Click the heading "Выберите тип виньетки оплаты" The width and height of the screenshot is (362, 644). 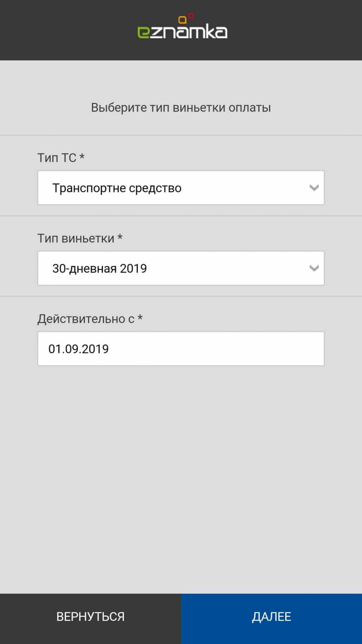181,108
